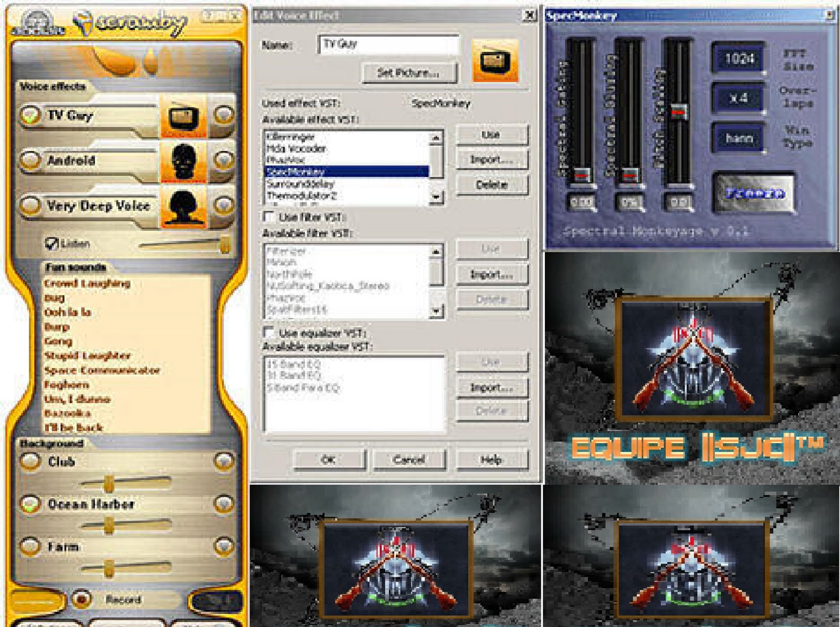Image resolution: width=840 pixels, height=627 pixels.
Task: Open Help in Edit Voice Effect dialog
Action: [x=491, y=459]
